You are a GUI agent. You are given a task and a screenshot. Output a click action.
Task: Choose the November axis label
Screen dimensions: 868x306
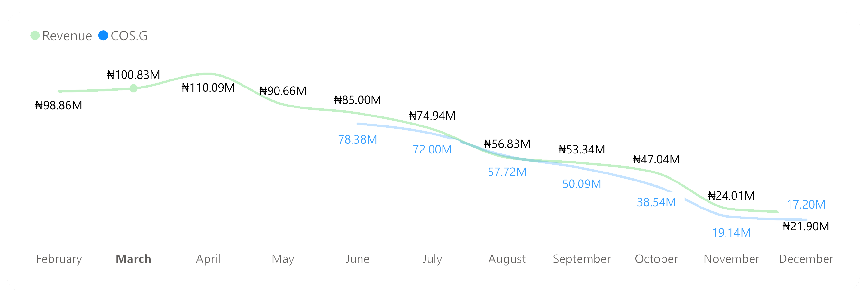731,259
